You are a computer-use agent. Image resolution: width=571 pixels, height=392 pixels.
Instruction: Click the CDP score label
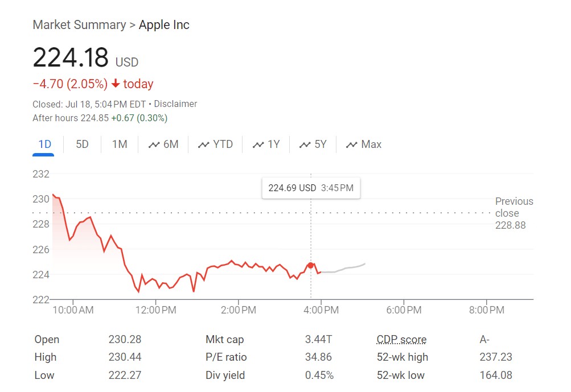pyautogui.click(x=401, y=340)
